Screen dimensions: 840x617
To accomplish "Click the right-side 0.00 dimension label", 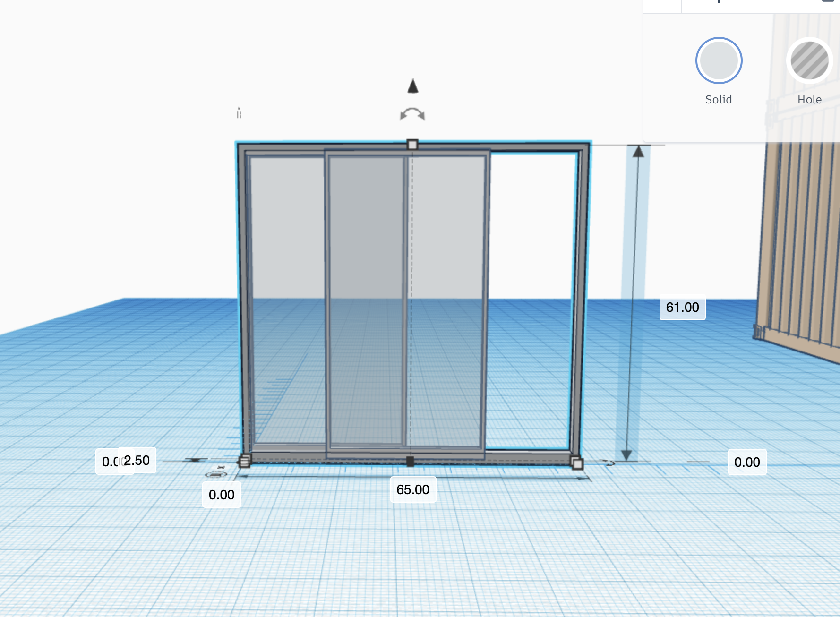I will [747, 462].
